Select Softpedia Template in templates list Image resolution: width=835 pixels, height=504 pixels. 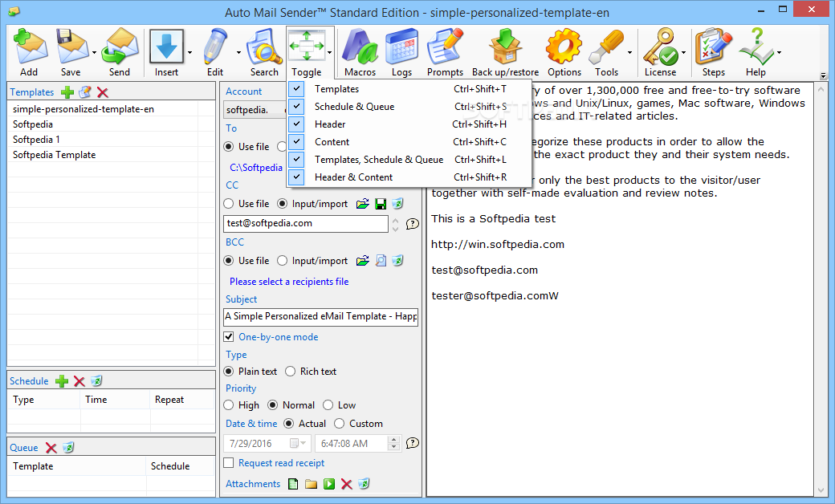[x=55, y=155]
